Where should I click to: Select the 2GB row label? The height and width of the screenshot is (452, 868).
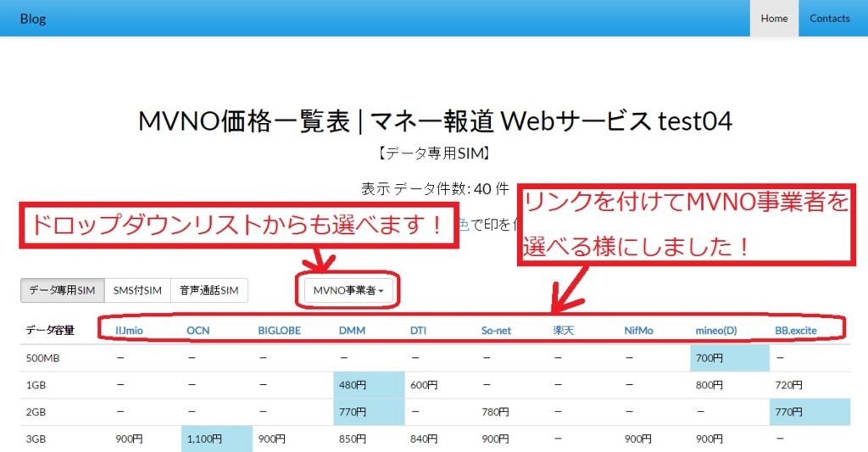point(36,412)
